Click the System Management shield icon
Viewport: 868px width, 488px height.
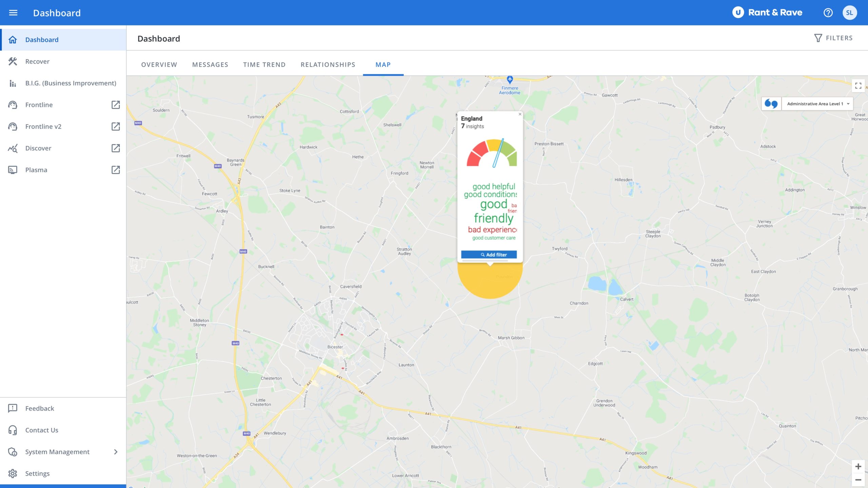tap(13, 452)
